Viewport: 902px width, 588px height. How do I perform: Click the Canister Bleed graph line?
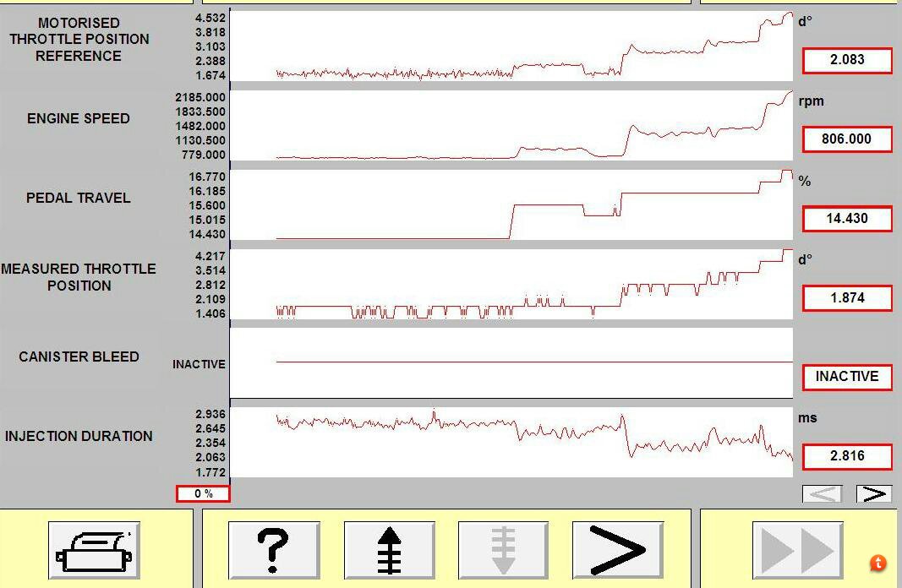pos(534,362)
